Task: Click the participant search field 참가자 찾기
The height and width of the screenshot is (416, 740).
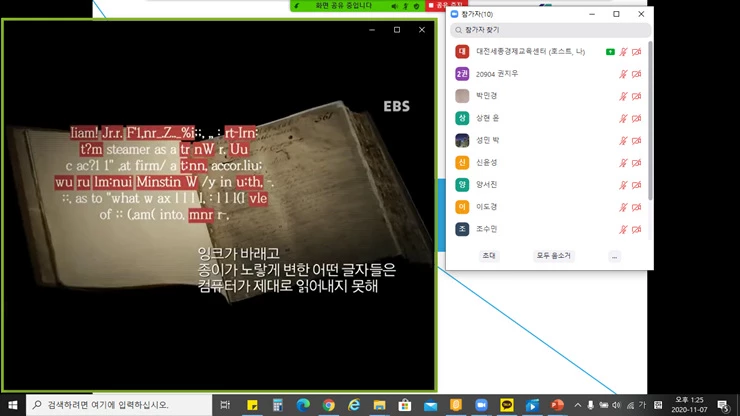Action: 550,30
